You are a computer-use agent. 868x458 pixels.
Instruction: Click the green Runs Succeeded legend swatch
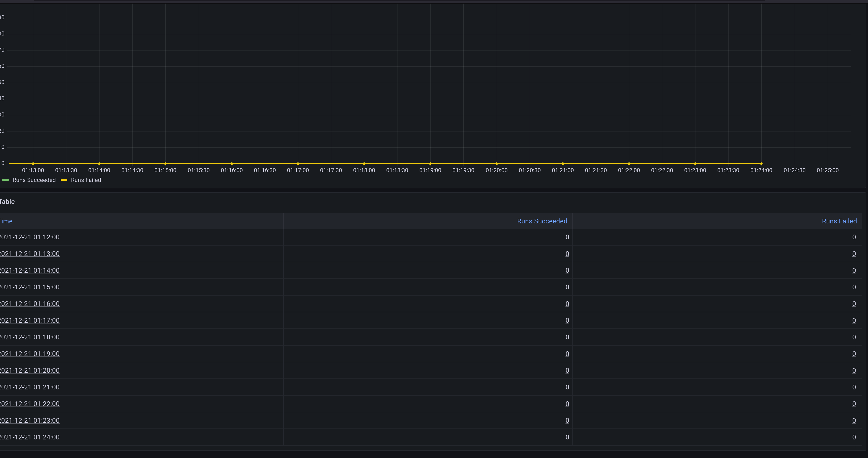click(5, 180)
